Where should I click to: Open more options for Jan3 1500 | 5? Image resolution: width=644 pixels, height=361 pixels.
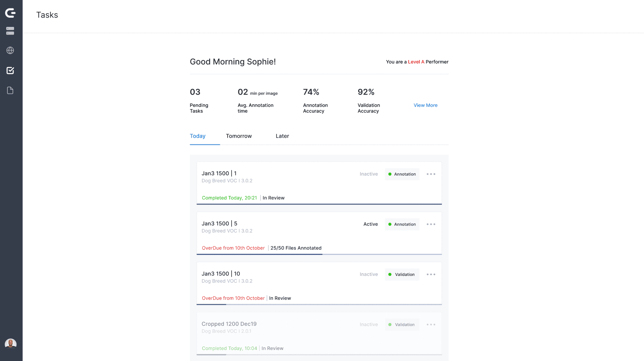(x=431, y=224)
